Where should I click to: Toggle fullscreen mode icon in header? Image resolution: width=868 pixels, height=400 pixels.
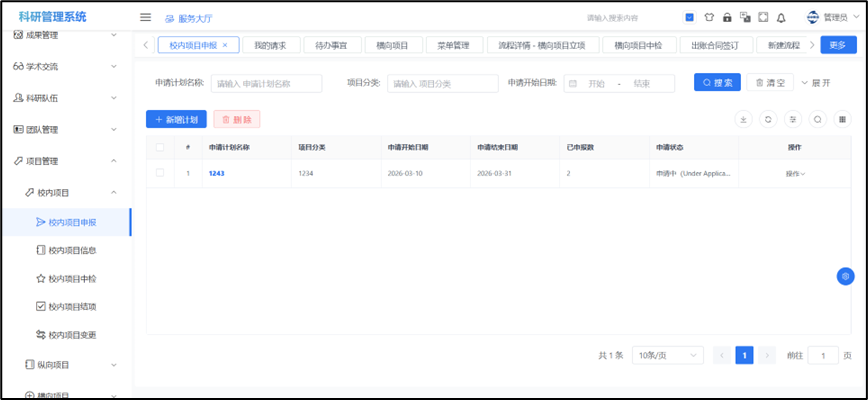click(763, 17)
